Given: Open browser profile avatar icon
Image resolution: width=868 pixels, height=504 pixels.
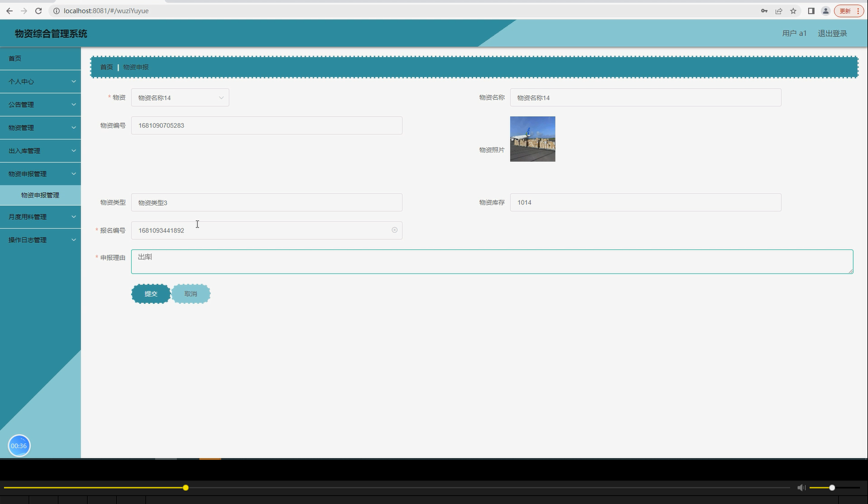Looking at the screenshot, I should (826, 11).
